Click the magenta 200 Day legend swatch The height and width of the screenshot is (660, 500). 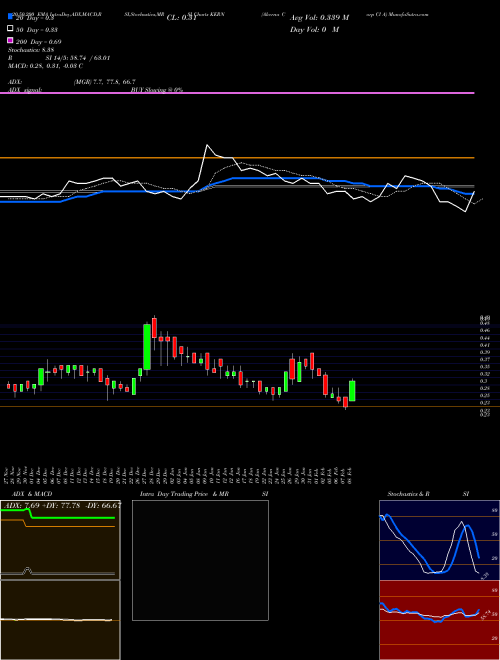[10, 40]
